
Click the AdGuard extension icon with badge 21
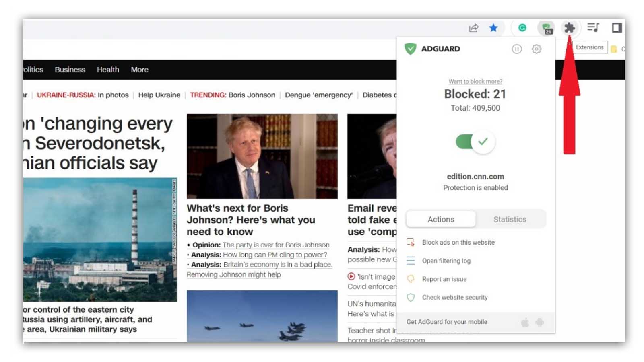tap(547, 28)
